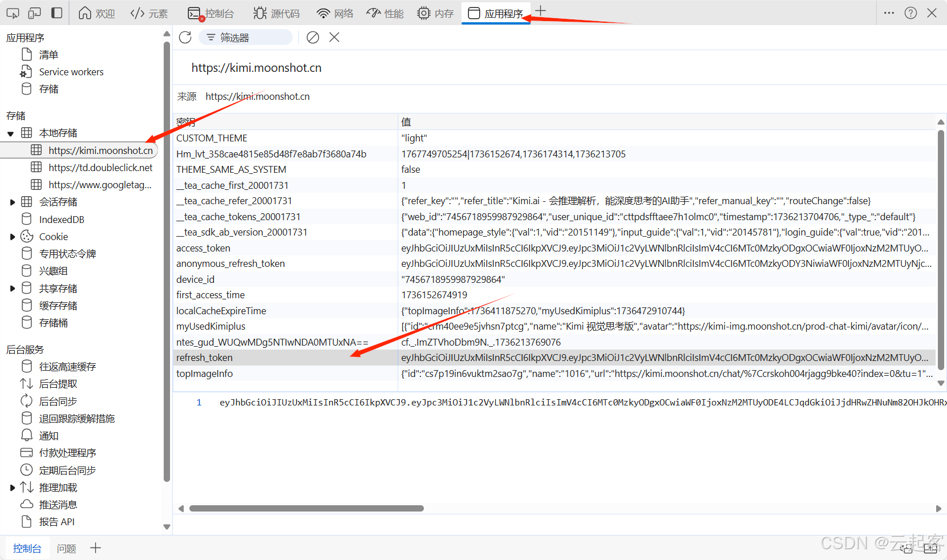947x560 pixels.
Task: Open the 内存 tab
Action: click(435, 13)
